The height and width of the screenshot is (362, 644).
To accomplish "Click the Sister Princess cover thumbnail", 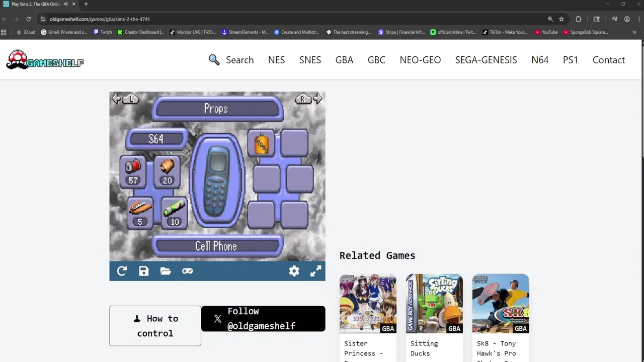I will [368, 304].
